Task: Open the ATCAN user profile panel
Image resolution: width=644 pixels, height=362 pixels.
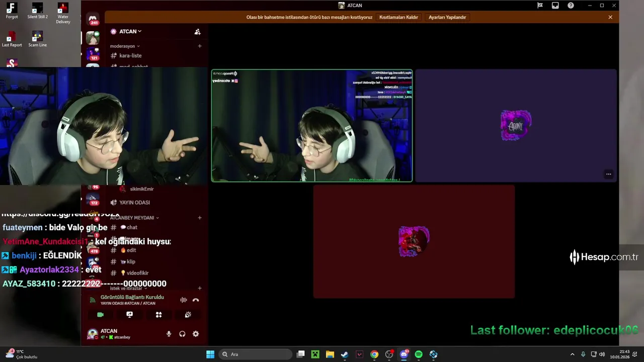Action: tap(109, 334)
